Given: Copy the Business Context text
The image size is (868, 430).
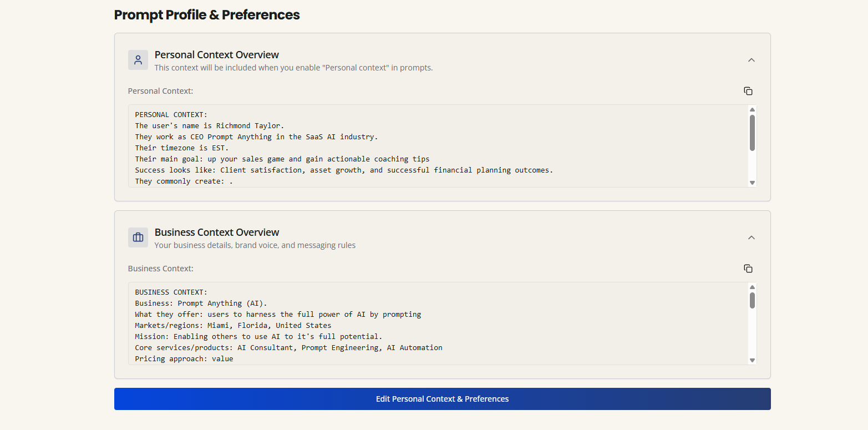Looking at the screenshot, I should (x=748, y=268).
